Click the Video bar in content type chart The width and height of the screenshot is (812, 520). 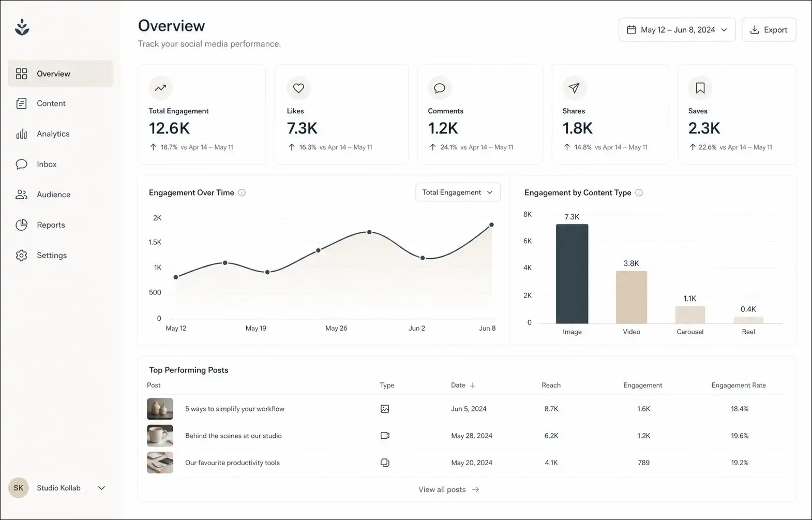click(x=631, y=298)
